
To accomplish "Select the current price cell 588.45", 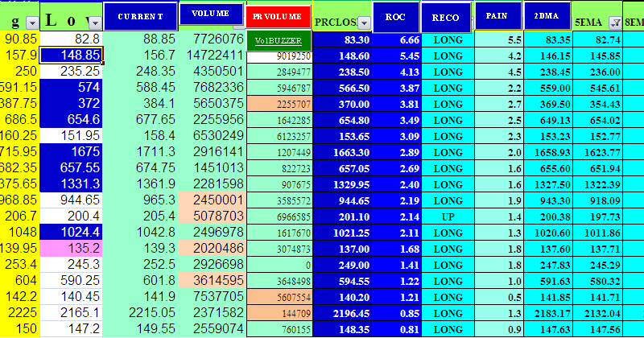I will 140,87.
